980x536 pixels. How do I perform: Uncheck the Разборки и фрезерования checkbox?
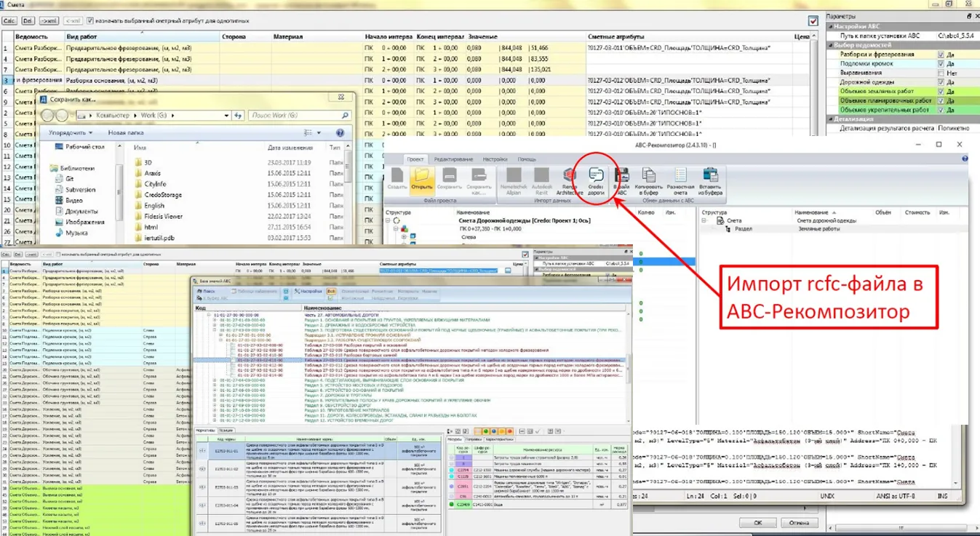(941, 55)
